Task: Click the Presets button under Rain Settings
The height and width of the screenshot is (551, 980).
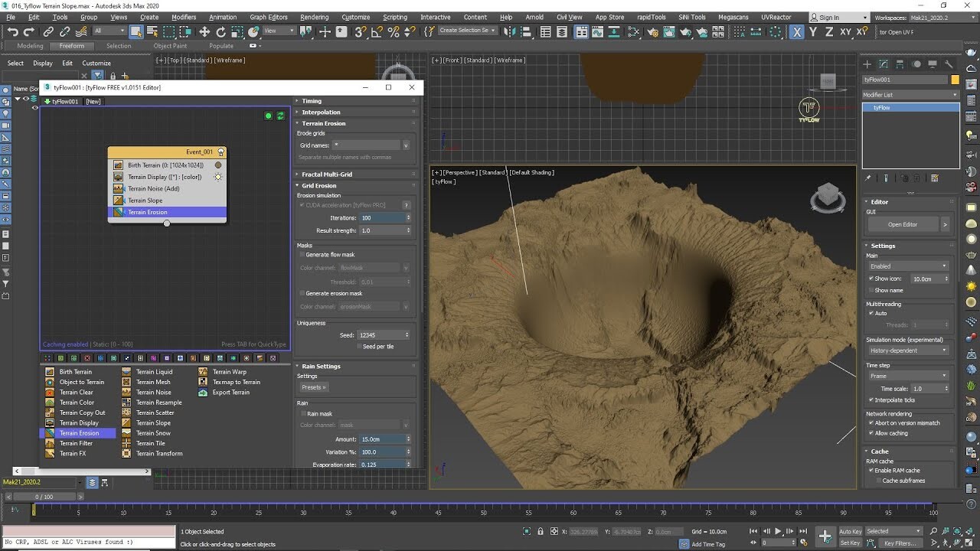Action: (x=313, y=386)
